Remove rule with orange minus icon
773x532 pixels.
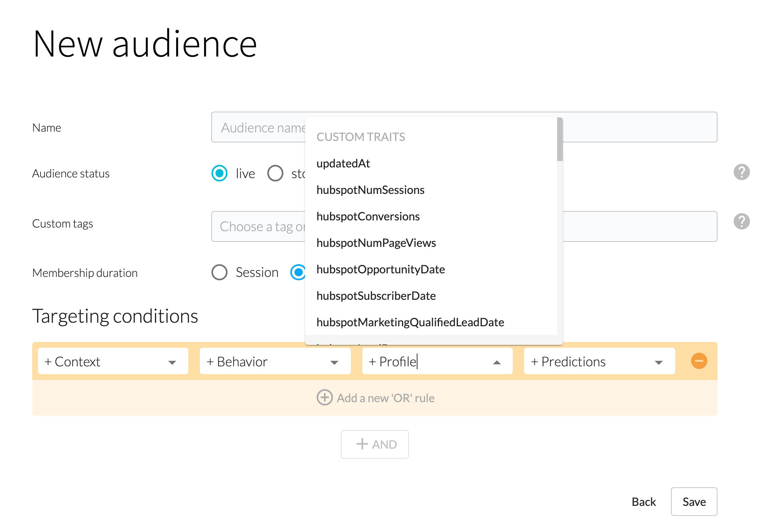[699, 361]
